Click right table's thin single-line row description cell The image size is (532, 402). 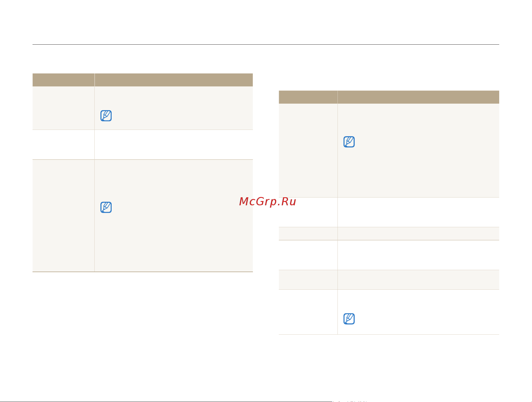(x=418, y=234)
